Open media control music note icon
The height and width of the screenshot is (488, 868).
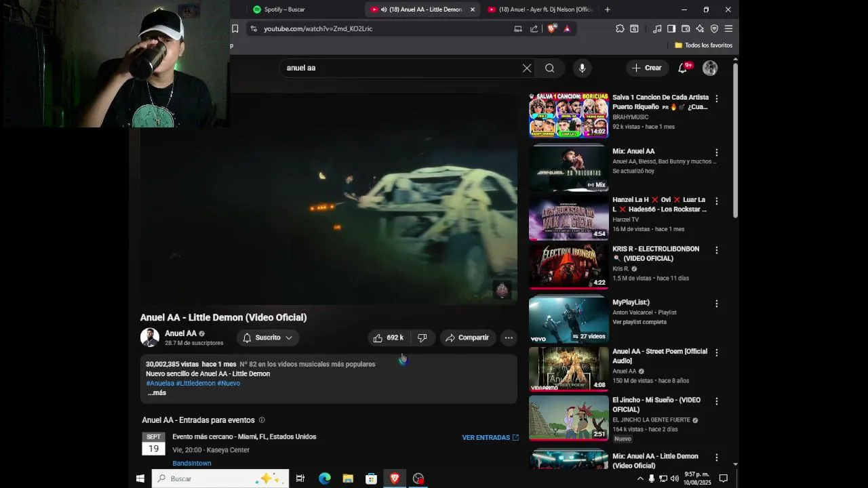point(657,28)
